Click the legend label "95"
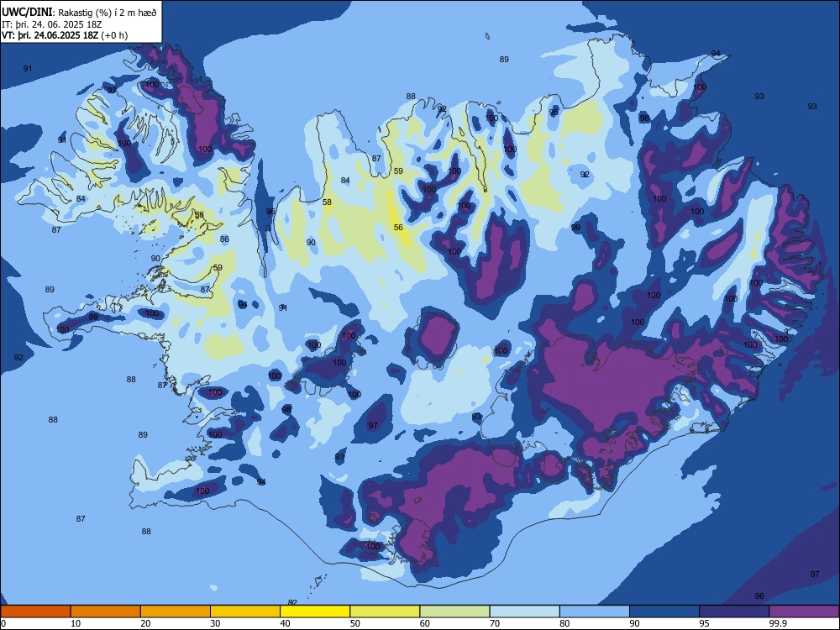 coord(705,623)
